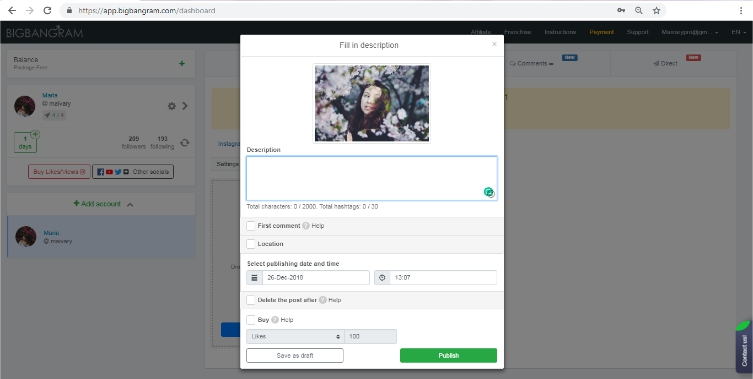Open the EN language dropdown

pos(739,32)
